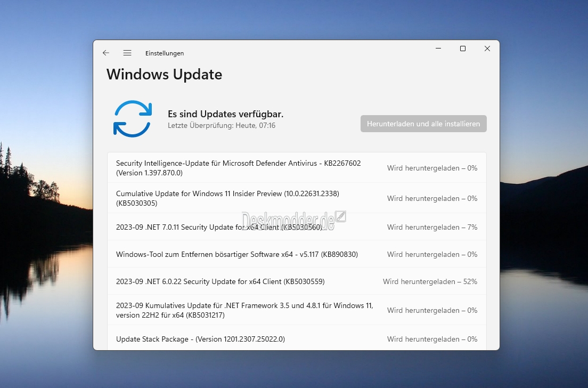588x388 pixels.
Task: Click download status of Defender Antivirus update
Action: click(x=432, y=168)
